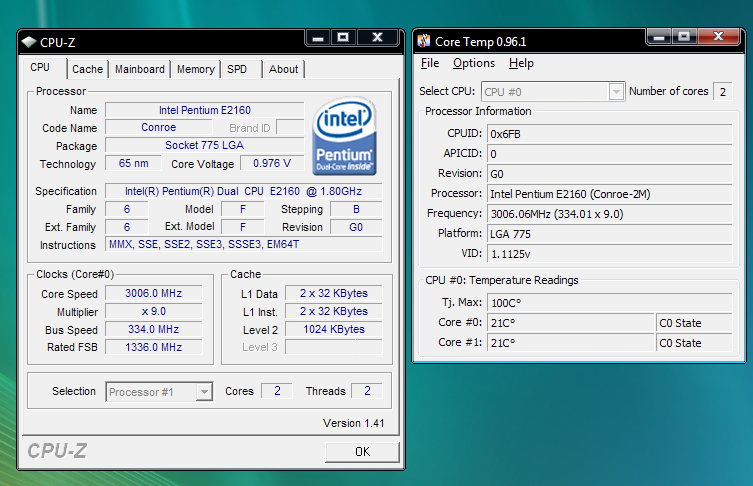
Task: Click the Core Temp title bar app icon
Action: click(x=424, y=41)
